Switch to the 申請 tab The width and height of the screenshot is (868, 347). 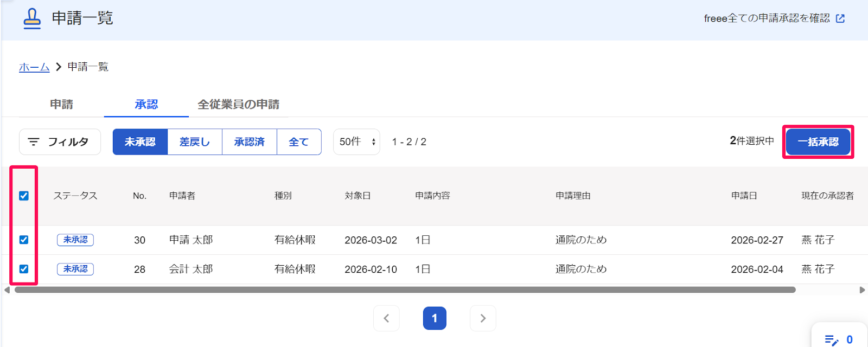point(61,104)
